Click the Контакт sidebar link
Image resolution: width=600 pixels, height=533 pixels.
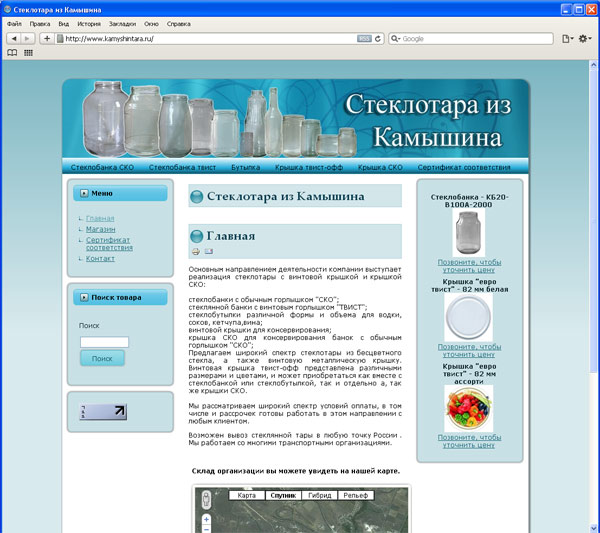tap(100, 258)
